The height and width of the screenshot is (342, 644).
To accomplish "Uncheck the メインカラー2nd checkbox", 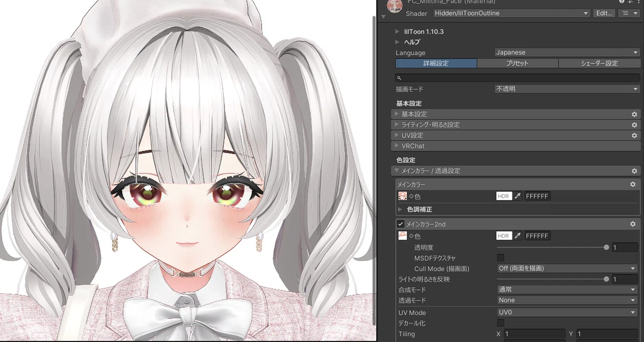I will point(400,224).
